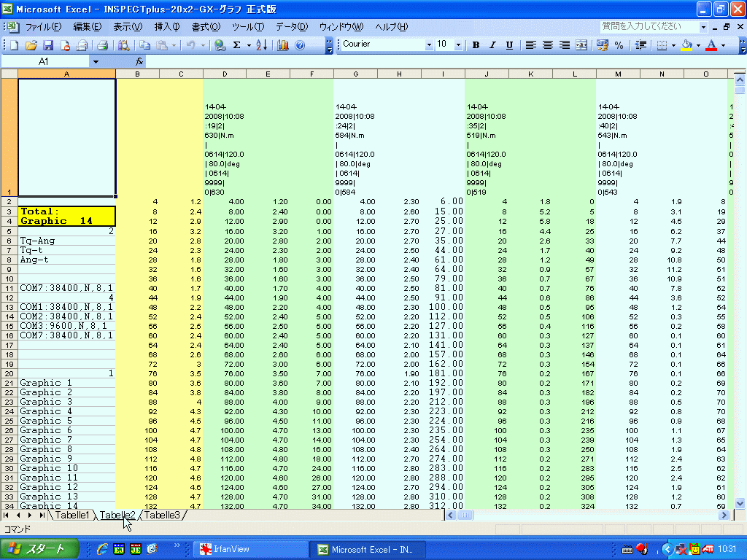747x560 pixels.
Task: Click the yellow Total Graphic 14 cell
Action: (66, 216)
